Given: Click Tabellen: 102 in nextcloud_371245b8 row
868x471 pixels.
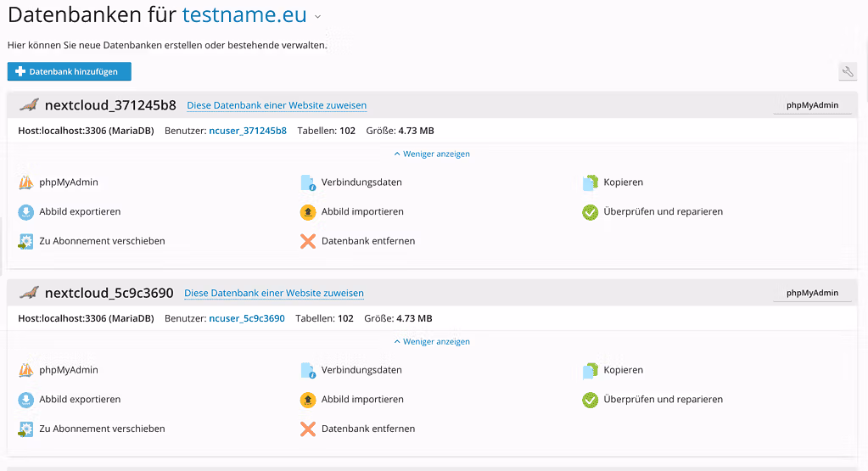Looking at the screenshot, I should [326, 131].
